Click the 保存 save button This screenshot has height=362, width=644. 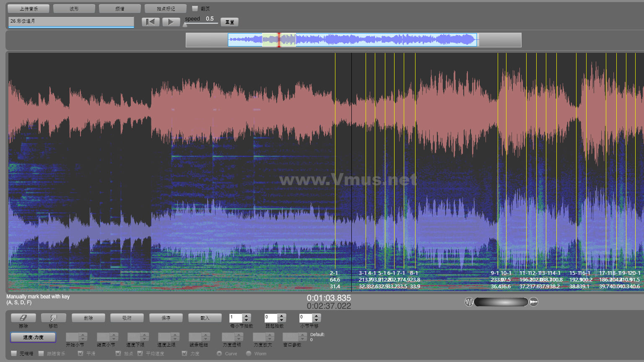166,318
